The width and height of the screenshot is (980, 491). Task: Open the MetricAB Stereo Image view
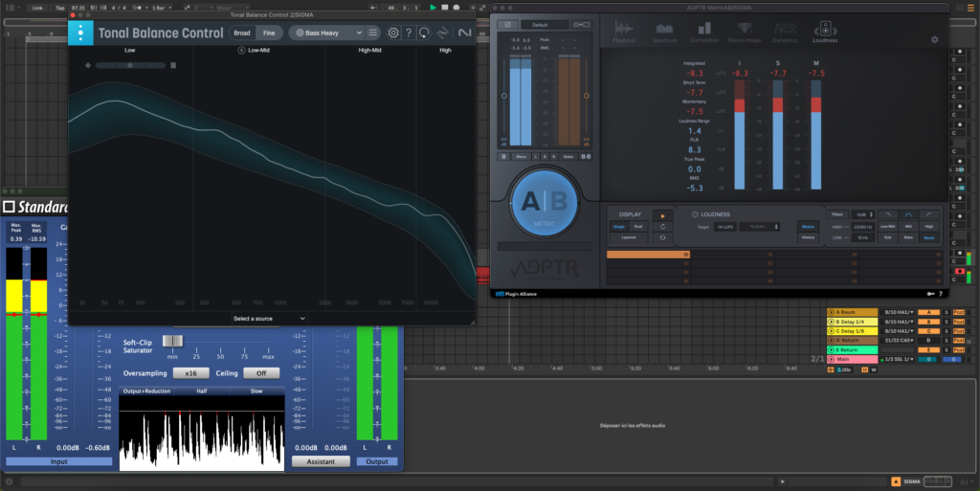[745, 32]
